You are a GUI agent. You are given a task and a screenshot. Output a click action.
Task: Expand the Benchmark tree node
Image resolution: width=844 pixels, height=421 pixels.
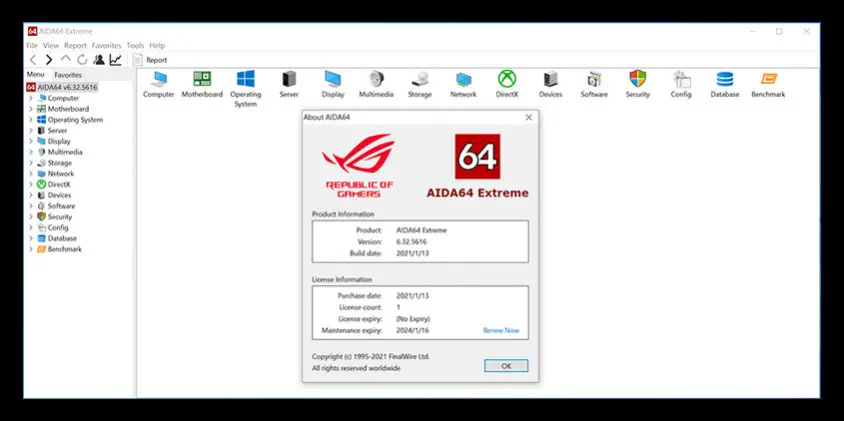click(x=31, y=249)
